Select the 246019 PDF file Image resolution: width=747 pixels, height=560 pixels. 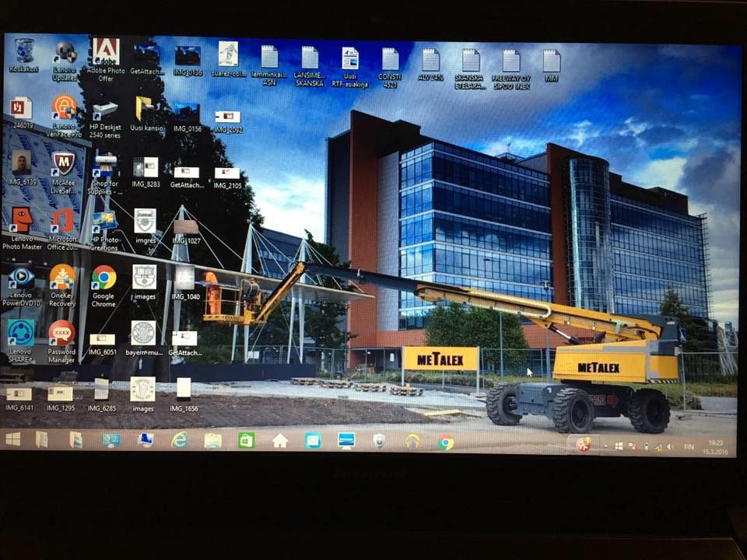point(22,113)
